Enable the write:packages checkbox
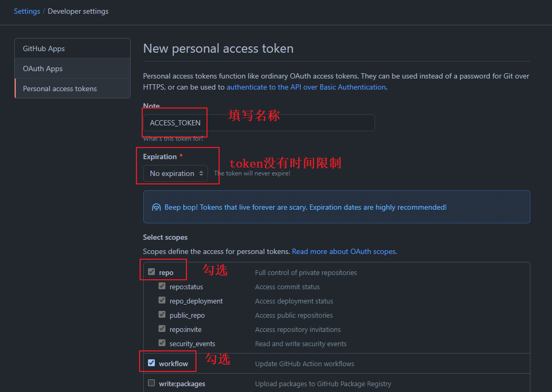Image resolution: width=552 pixels, height=392 pixels. tap(152, 383)
